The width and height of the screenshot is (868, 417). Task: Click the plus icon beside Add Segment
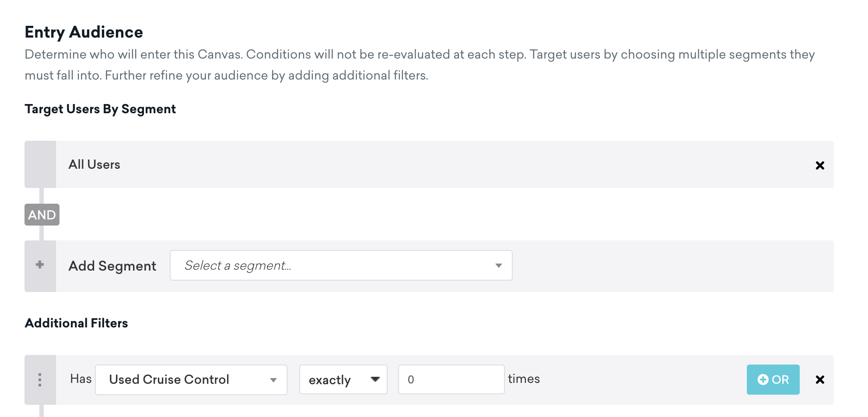pos(40,265)
